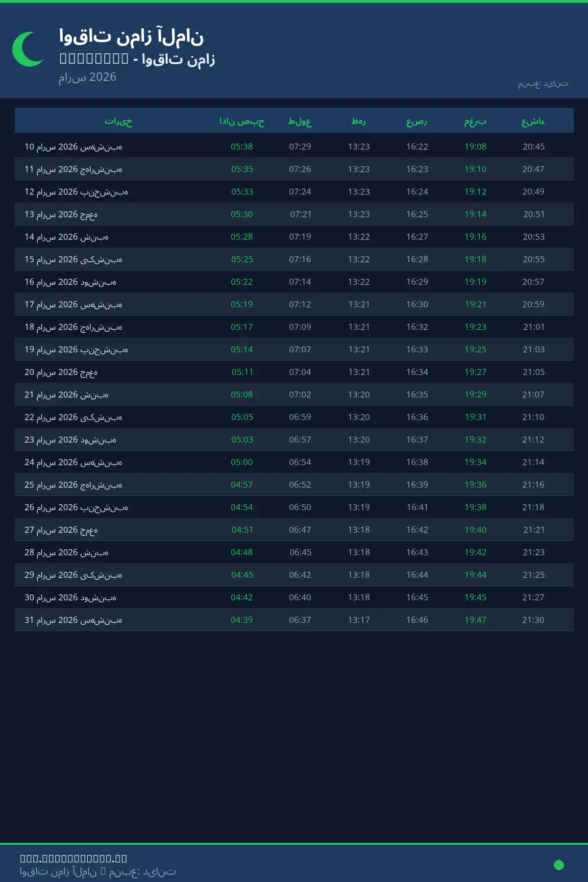Click the month label 2026 below the subtitle
The height and width of the screenshot is (882, 588).
point(88,77)
